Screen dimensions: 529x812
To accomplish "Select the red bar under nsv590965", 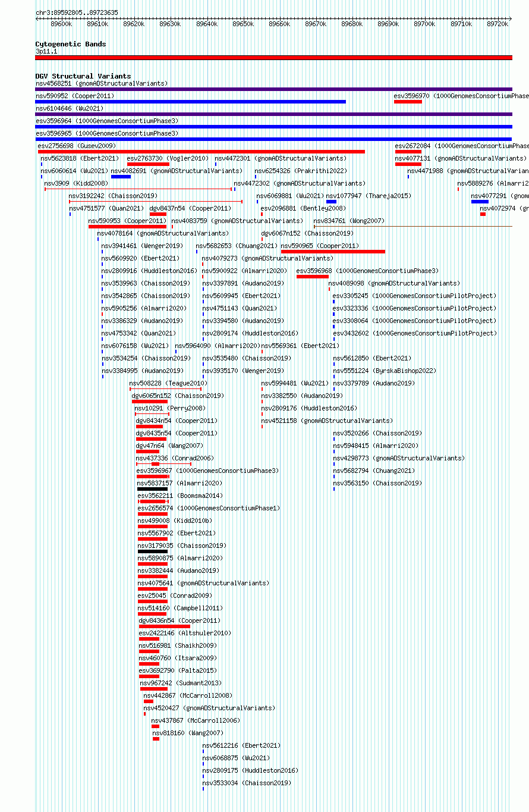I will [333, 252].
